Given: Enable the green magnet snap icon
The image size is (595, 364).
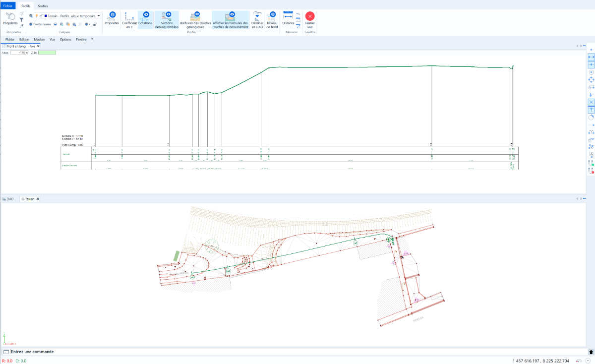Looking at the screenshot, I should point(591,163).
